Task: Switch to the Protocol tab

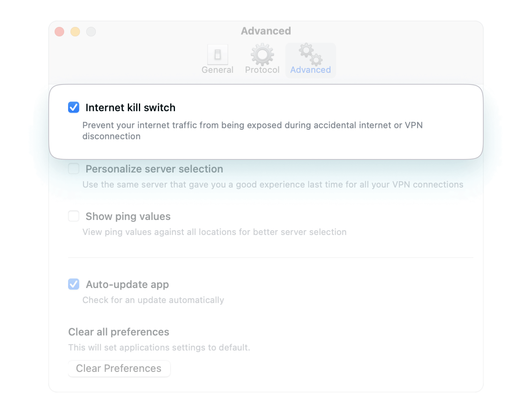Action: tap(262, 70)
